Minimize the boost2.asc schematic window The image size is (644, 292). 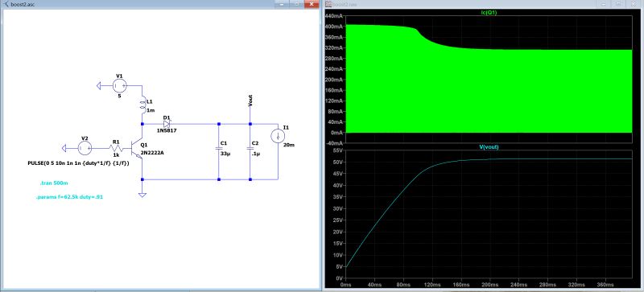coord(283,4)
